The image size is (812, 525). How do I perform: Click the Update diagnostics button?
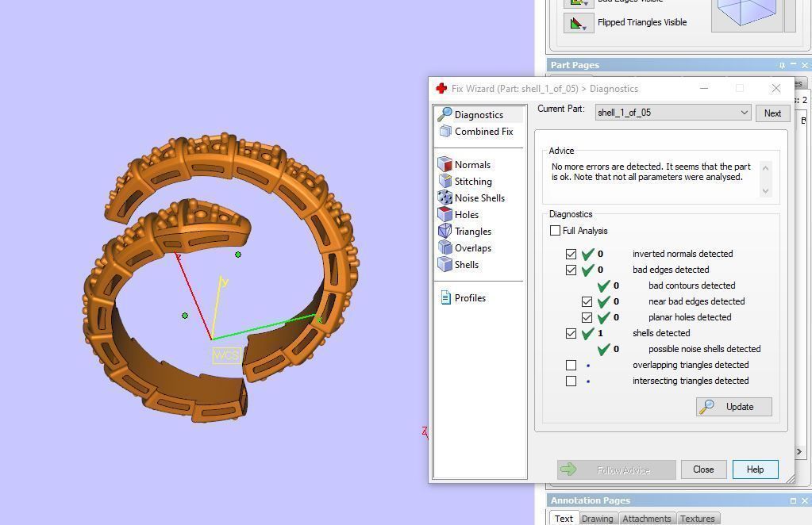coord(733,407)
